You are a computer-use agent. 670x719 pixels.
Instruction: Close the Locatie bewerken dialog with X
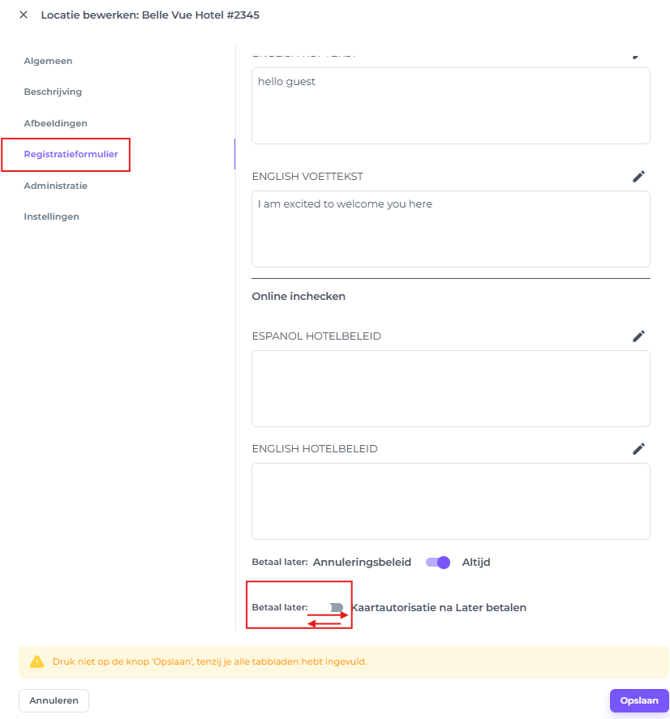coord(23,15)
